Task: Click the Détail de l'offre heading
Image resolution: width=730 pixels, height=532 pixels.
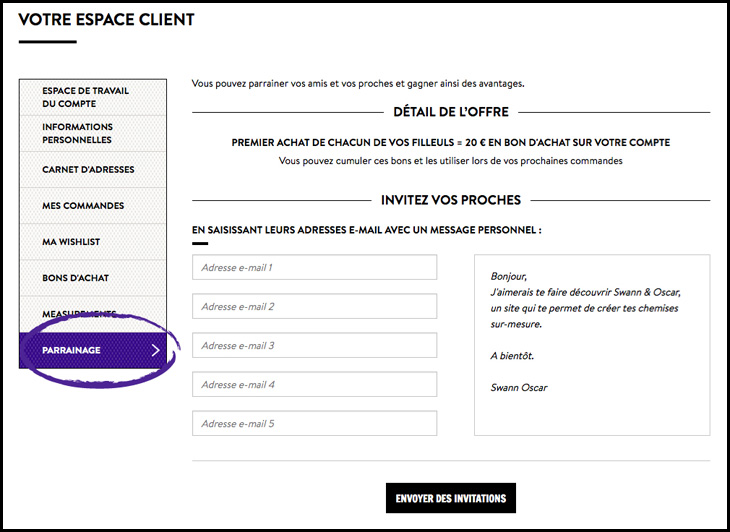Action: [450, 112]
